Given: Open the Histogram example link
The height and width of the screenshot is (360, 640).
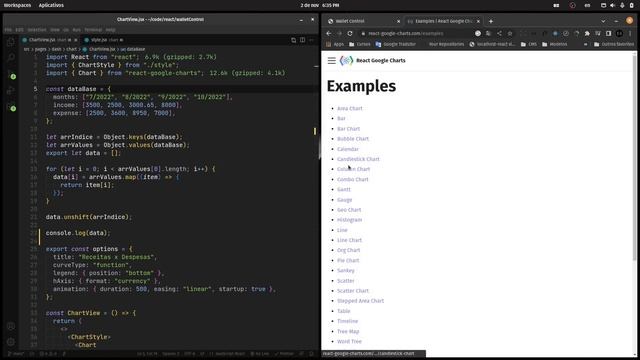Looking at the screenshot, I should coord(349,220).
